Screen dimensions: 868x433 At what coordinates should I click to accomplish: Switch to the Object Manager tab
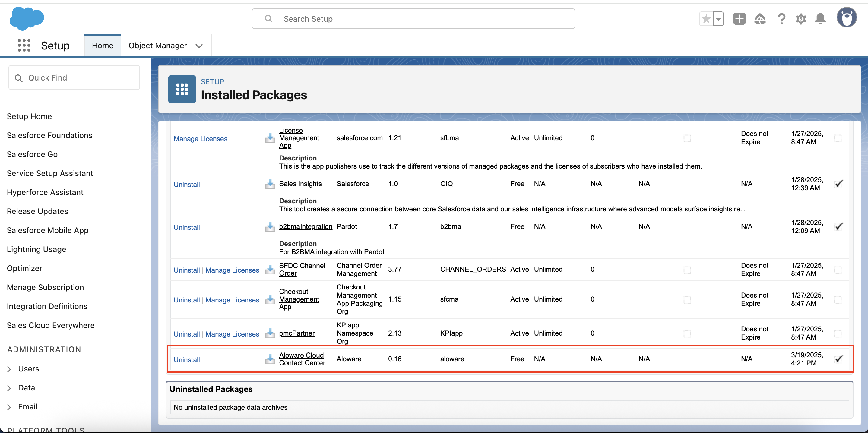pyautogui.click(x=158, y=46)
